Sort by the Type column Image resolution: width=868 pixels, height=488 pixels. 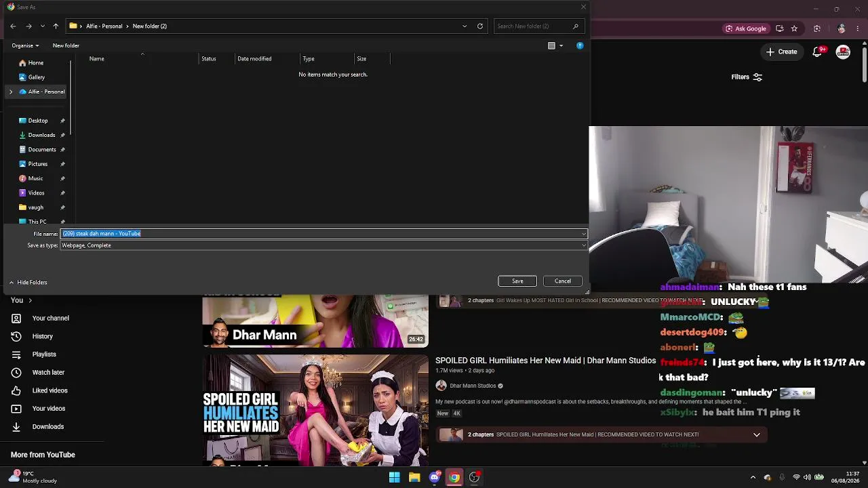309,58
